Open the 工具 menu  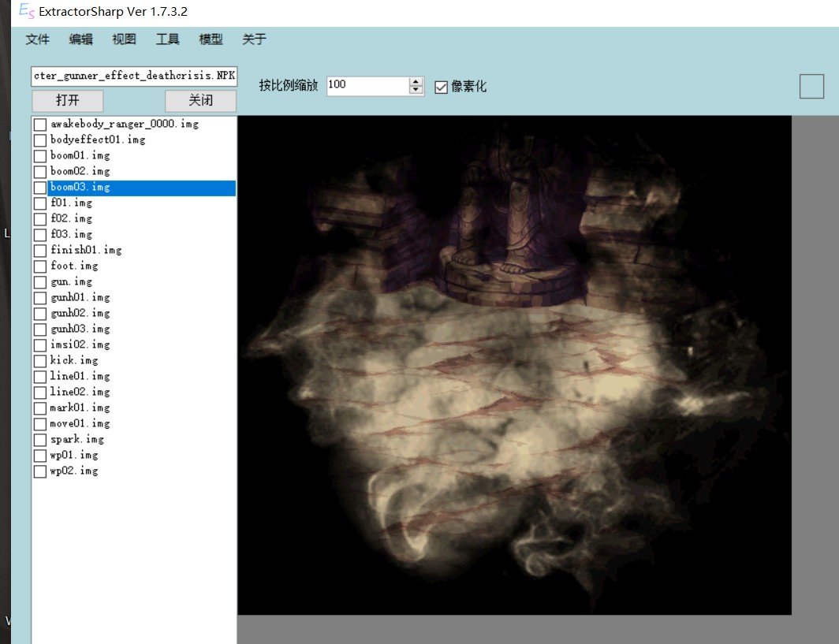[167, 39]
